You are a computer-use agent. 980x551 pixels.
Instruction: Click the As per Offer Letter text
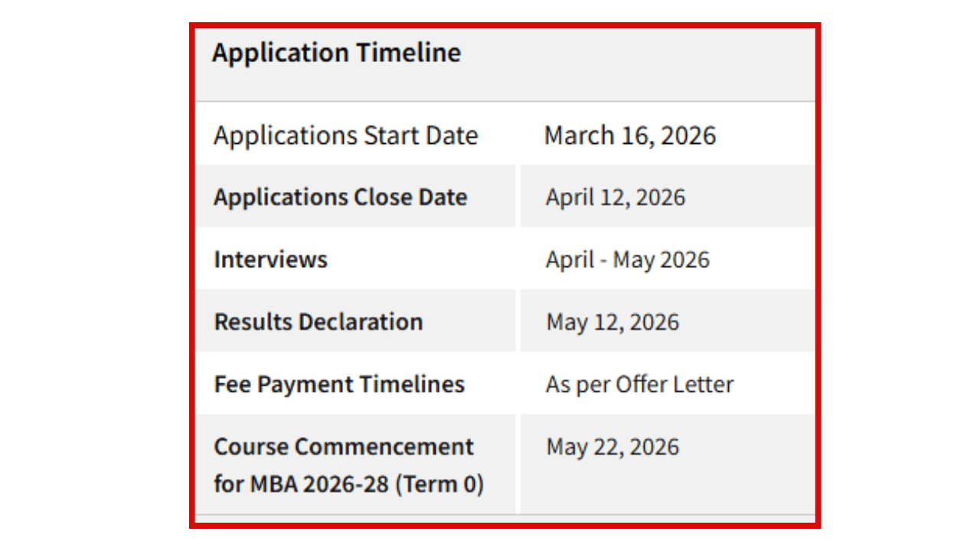[639, 384]
